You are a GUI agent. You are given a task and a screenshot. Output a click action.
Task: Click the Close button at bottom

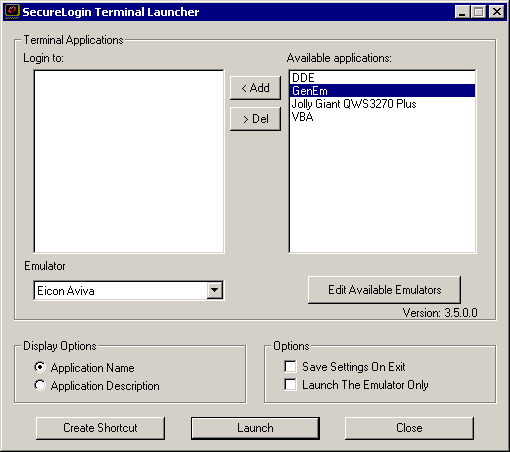tap(409, 428)
